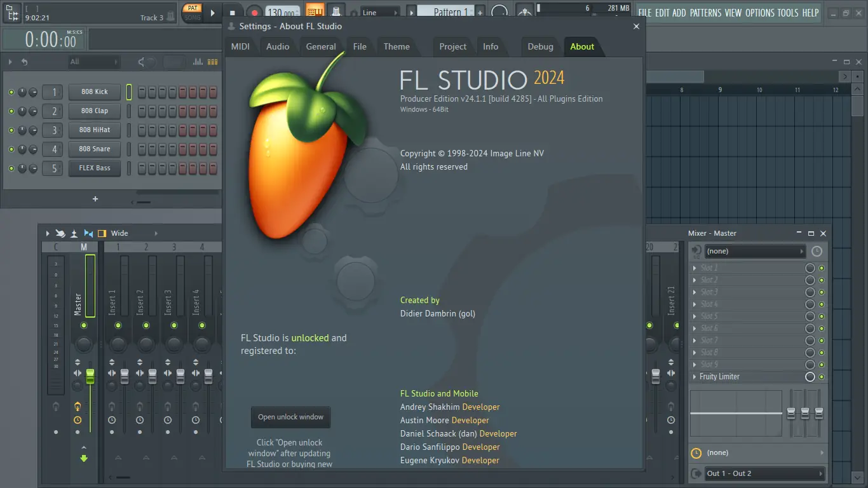The width and height of the screenshot is (868, 488).
Task: Add a new pattern with the plus button
Action: click(x=480, y=13)
